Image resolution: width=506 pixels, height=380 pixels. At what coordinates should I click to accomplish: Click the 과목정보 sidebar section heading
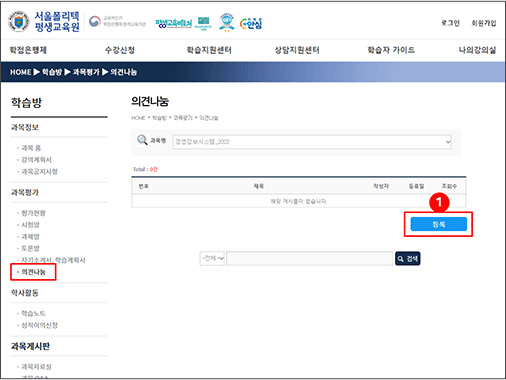pyautogui.click(x=25, y=127)
